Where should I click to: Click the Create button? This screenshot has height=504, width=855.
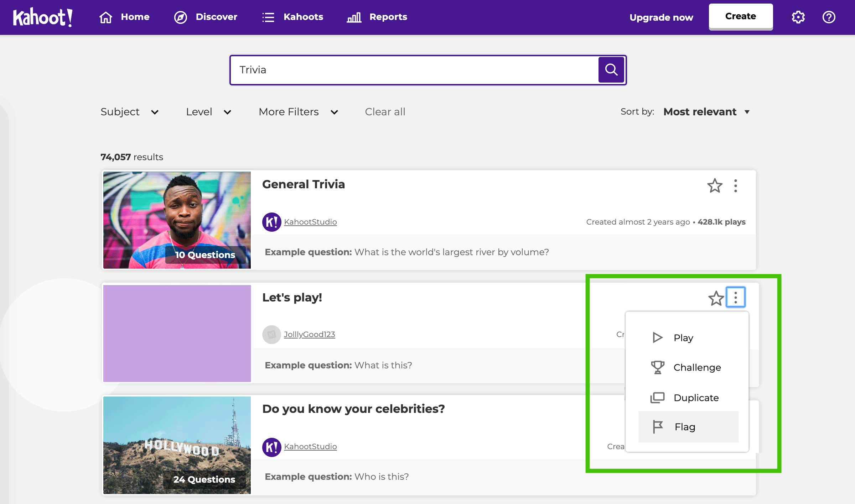[x=741, y=16]
